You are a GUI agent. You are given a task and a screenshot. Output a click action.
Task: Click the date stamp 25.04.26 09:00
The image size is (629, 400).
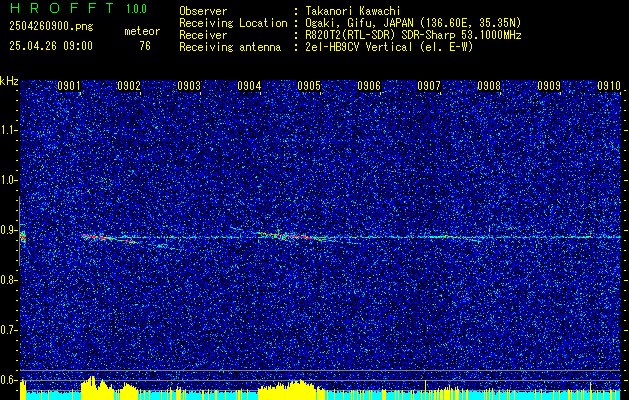click(51, 46)
